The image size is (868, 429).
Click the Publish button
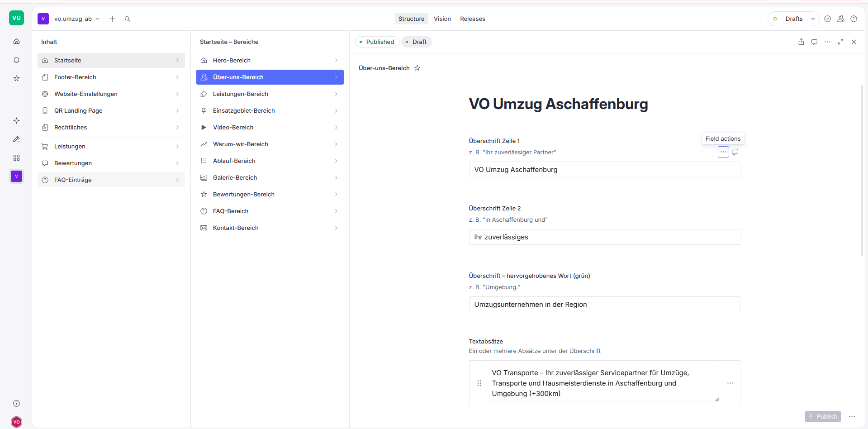point(823,416)
